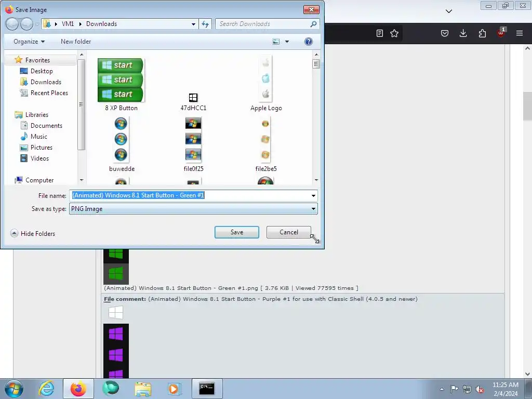Click the Windows Start orb
This screenshot has width=532, height=399.
[x=14, y=389]
